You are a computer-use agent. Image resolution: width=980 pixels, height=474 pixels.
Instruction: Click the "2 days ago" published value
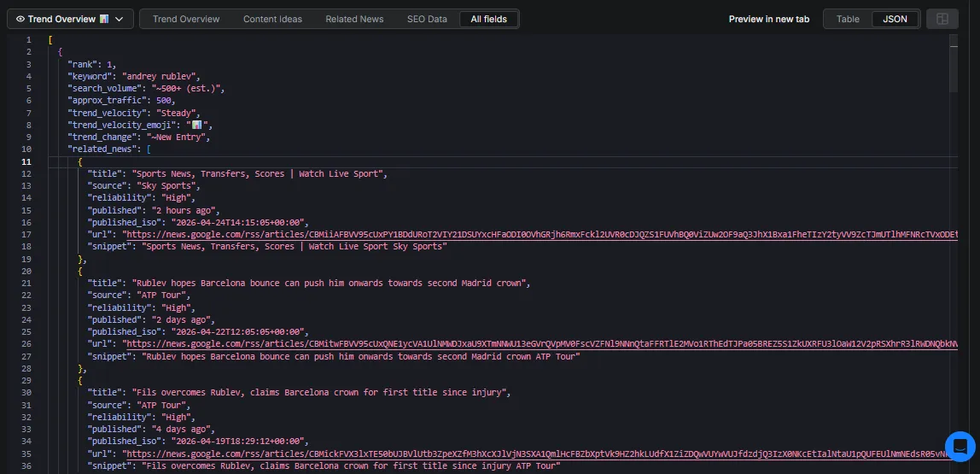(183, 319)
